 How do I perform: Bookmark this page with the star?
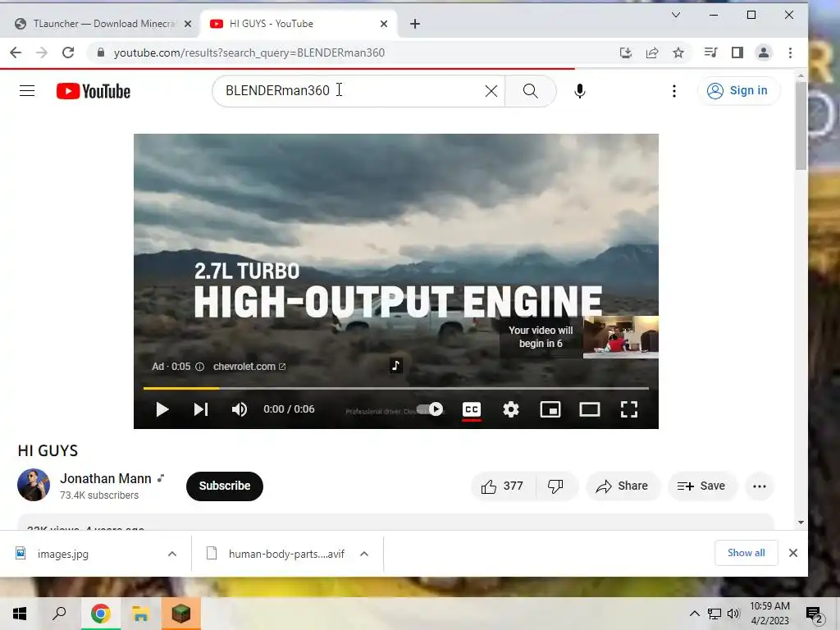(678, 52)
